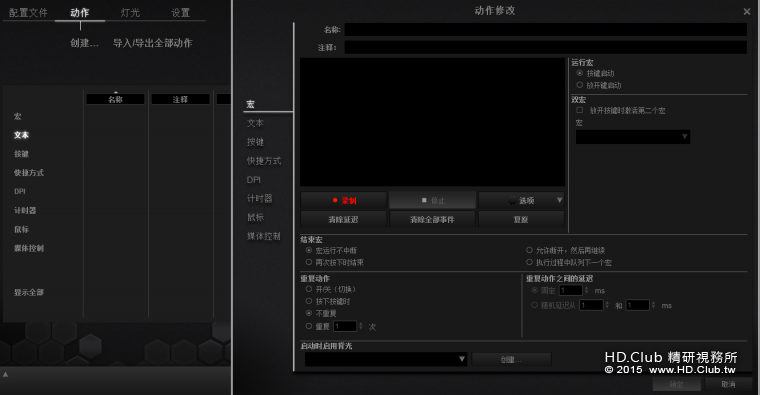Click the button right of 清除全部事件
This screenshot has height=395, width=760.
tap(521, 220)
